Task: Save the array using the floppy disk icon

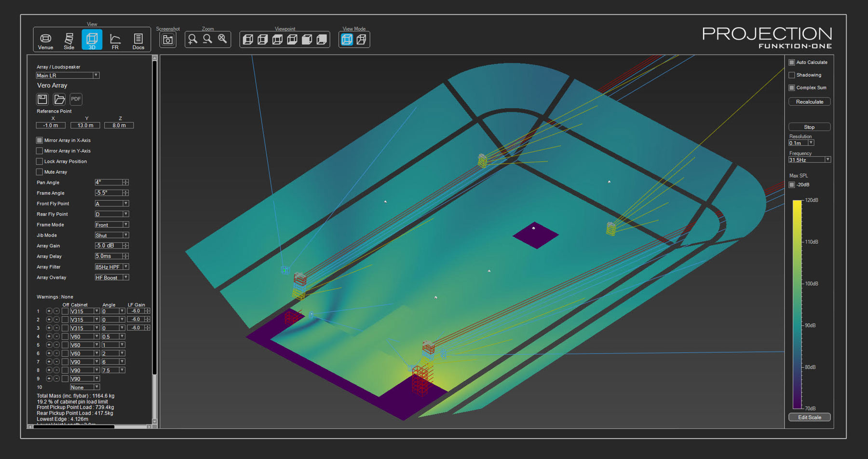Action: pyautogui.click(x=42, y=99)
